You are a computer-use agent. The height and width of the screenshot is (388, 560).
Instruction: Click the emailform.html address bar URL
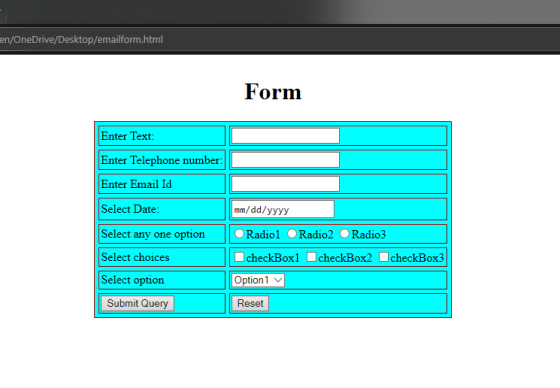(x=81, y=39)
